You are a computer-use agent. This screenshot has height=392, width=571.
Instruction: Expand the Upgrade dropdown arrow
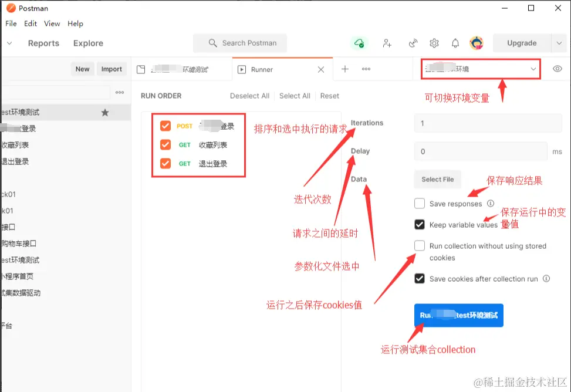559,43
